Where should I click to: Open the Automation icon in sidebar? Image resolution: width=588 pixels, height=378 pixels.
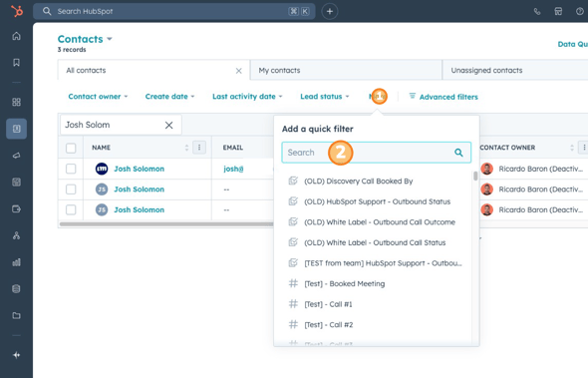(16, 235)
